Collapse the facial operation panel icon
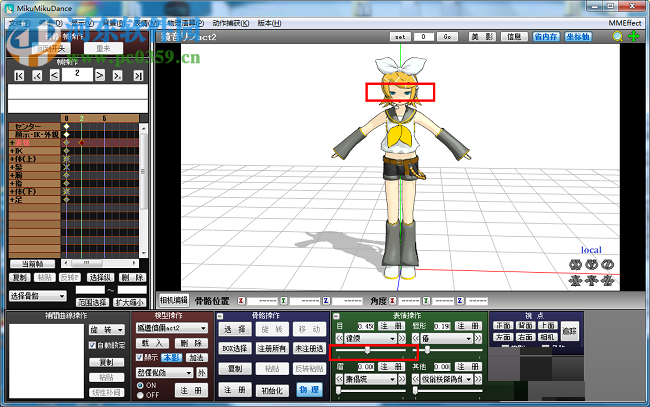This screenshot has width=650, height=407. 336,316
